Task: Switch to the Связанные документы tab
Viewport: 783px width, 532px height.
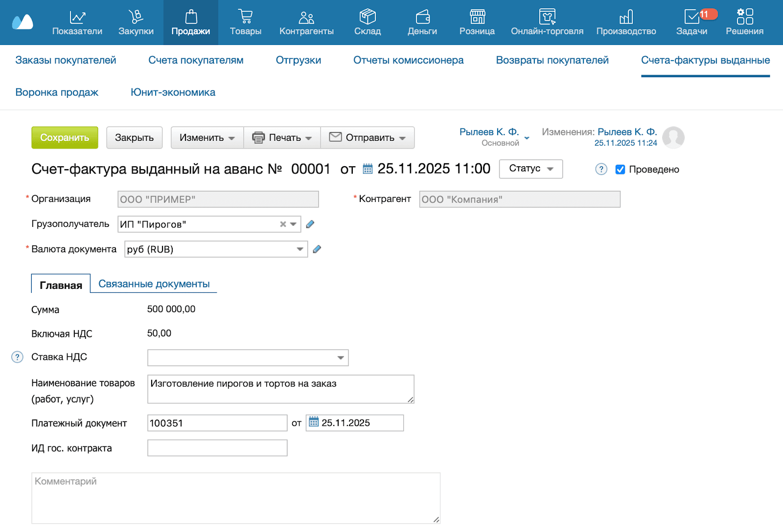Action: point(154,284)
